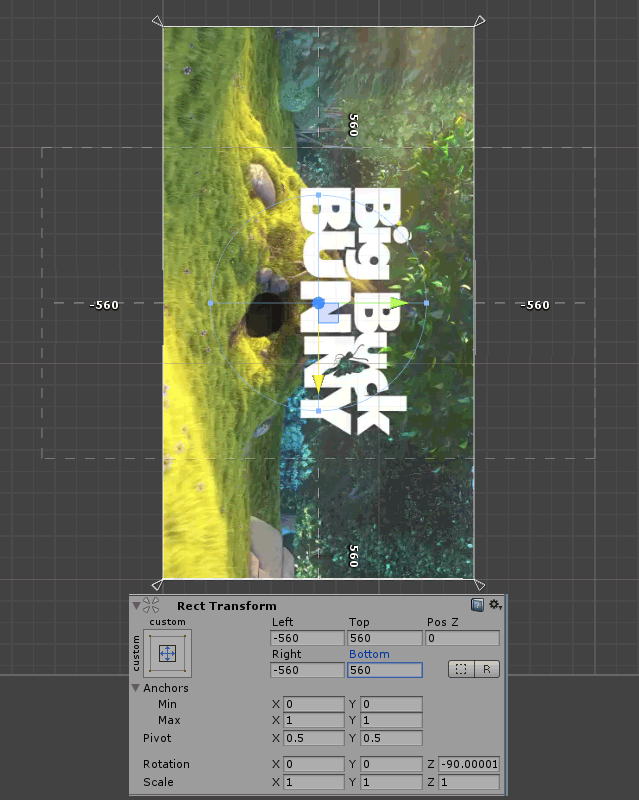Toggle raw edit mode R button

[x=487, y=669]
